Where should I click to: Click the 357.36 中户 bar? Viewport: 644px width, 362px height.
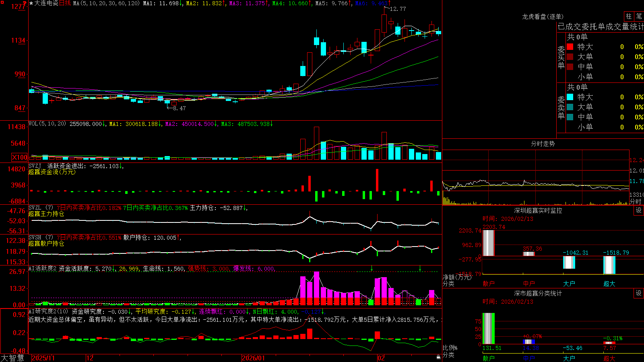[529, 254]
